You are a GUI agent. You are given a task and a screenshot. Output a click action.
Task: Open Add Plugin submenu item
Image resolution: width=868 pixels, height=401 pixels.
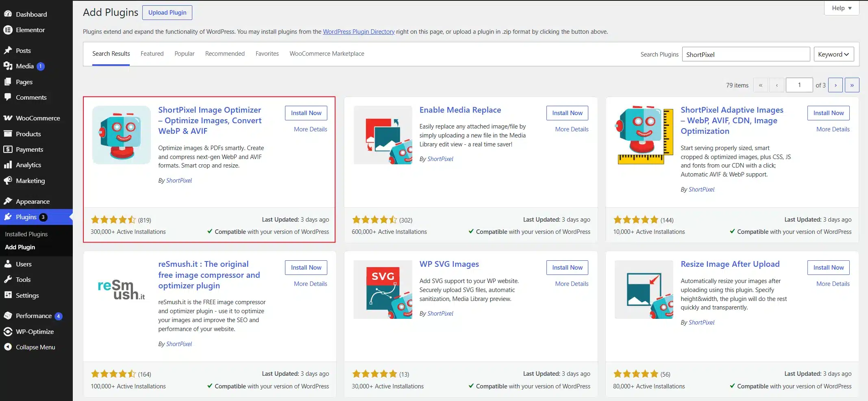(20, 247)
